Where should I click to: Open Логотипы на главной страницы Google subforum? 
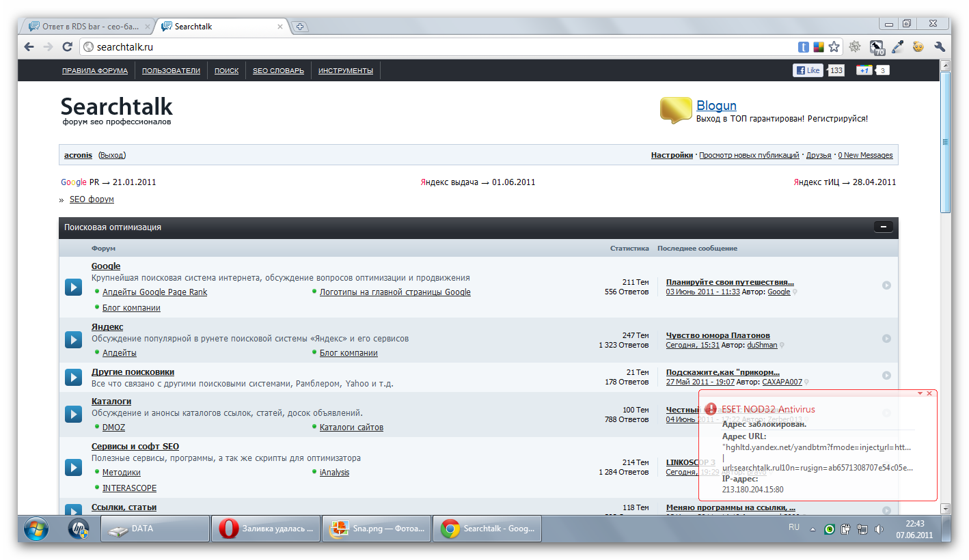point(395,292)
